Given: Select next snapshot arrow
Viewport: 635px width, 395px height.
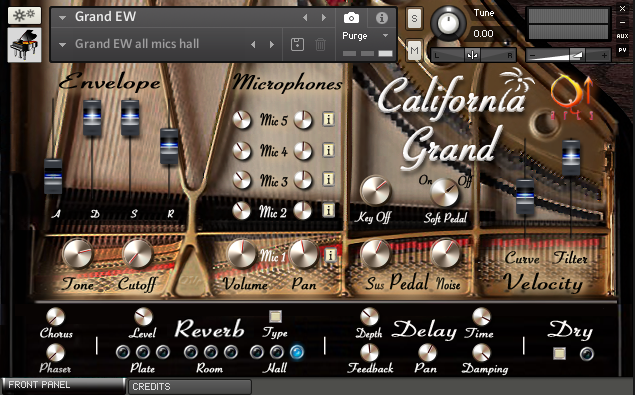Looking at the screenshot, I should point(272,44).
